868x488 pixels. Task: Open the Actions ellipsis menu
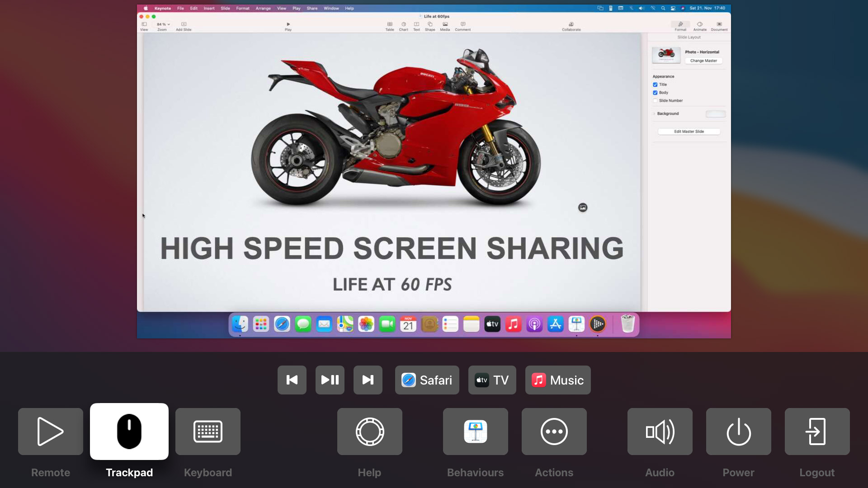point(554,431)
